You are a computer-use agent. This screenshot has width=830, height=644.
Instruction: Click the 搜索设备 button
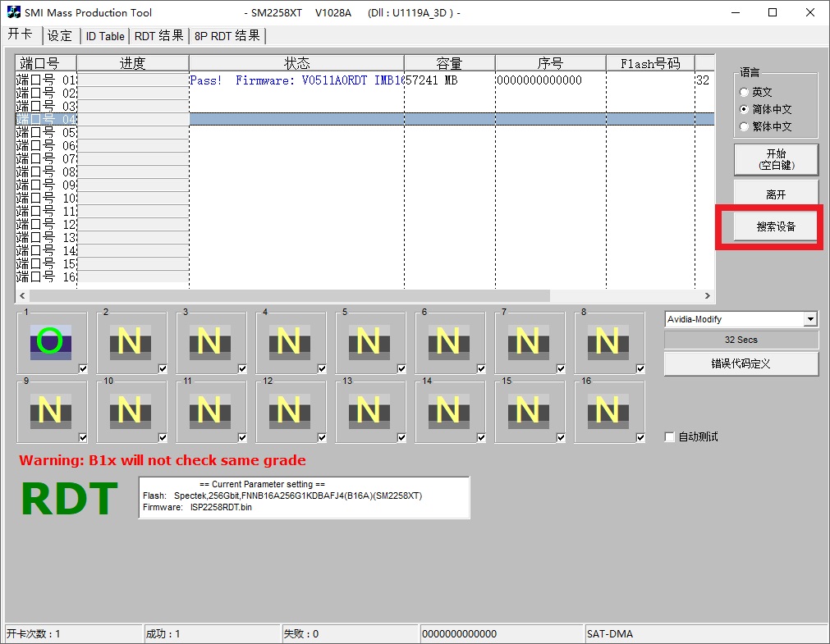775,226
